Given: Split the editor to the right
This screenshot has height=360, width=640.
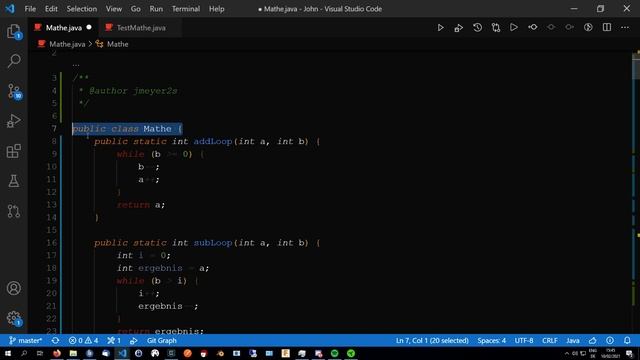Looking at the screenshot, I should (607, 27).
